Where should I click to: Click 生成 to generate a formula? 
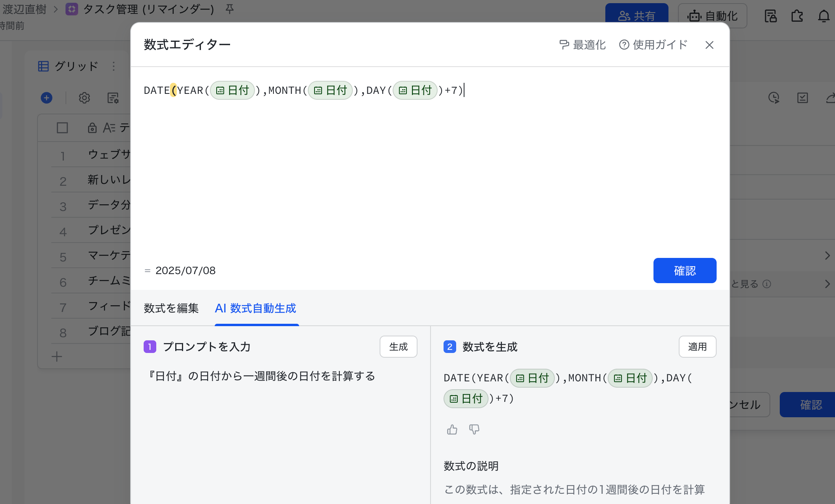tap(398, 347)
